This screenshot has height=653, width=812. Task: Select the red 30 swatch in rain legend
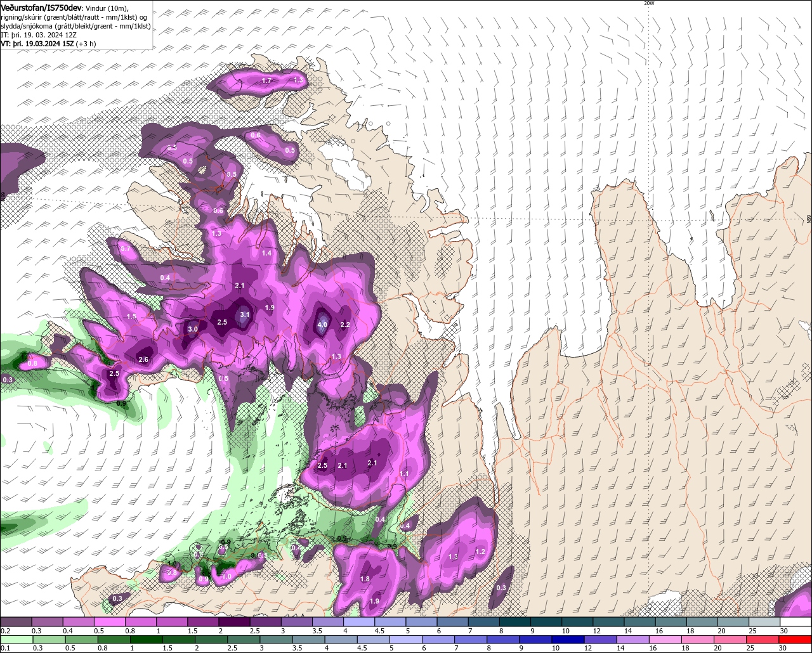coord(796,639)
